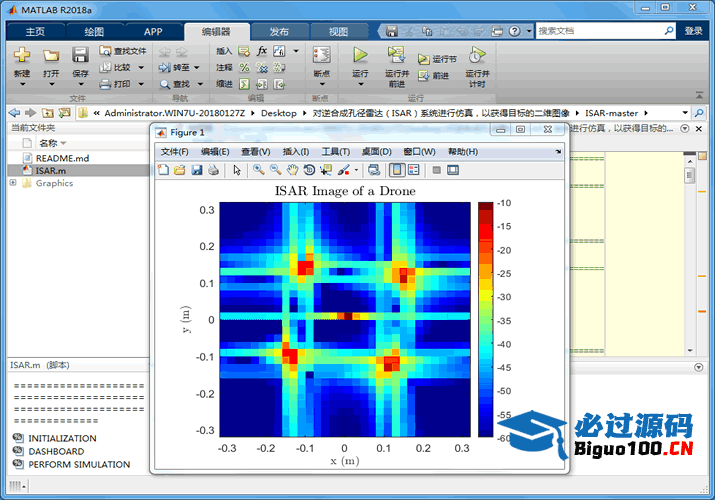715x500 pixels.
Task: Switch to View (视图) tab
Action: tap(338, 31)
